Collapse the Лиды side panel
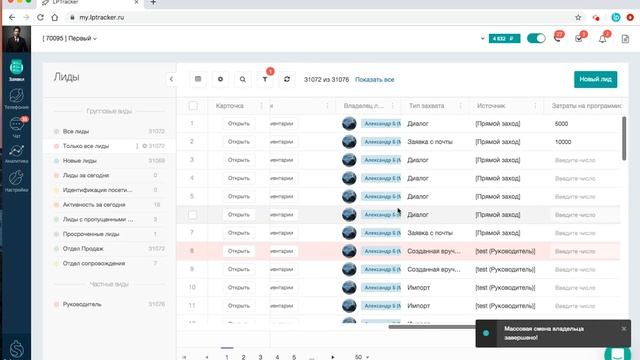Image resolution: width=640 pixels, height=360 pixels. click(171, 79)
